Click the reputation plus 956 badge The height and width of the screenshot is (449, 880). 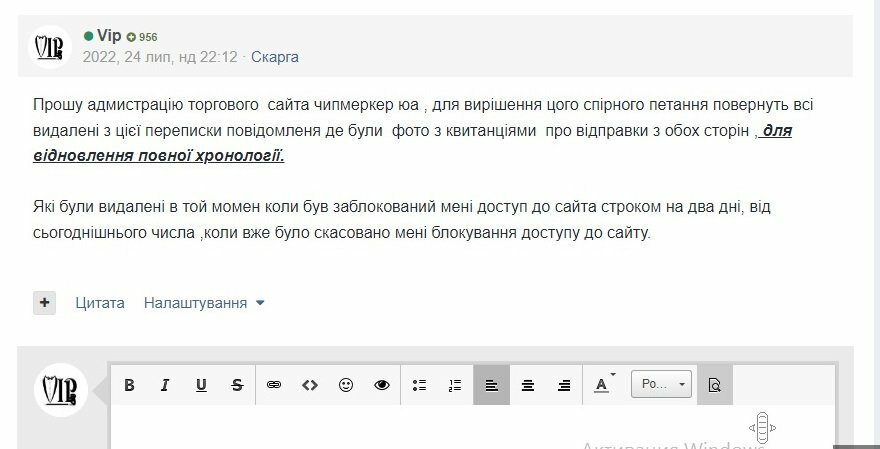(142, 37)
